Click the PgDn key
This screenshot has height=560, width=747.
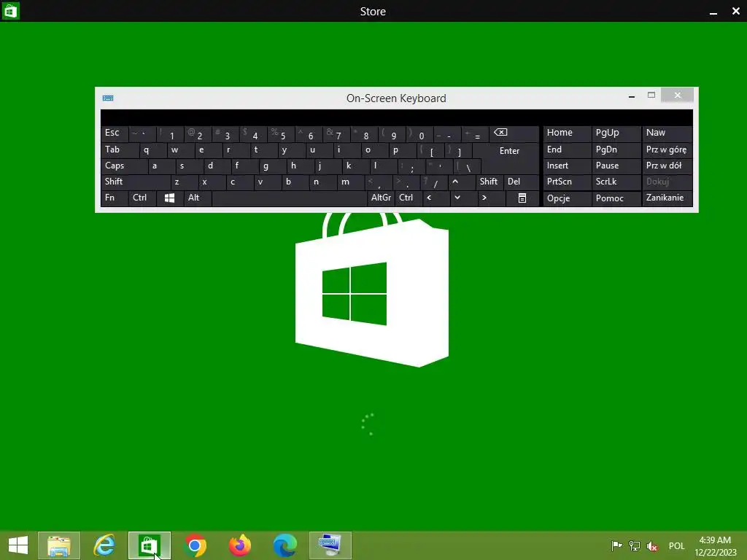(x=616, y=150)
